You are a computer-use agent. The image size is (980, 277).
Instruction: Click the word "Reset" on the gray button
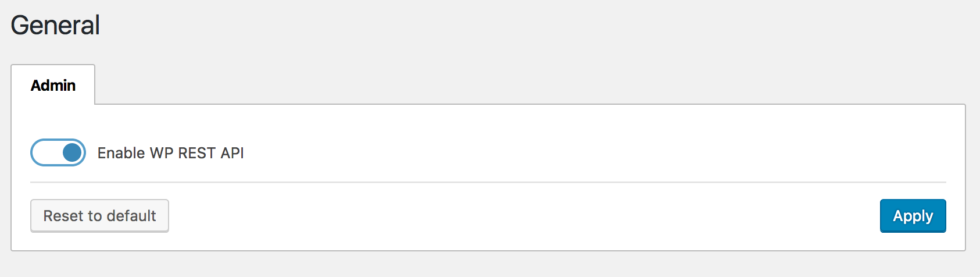tap(63, 216)
